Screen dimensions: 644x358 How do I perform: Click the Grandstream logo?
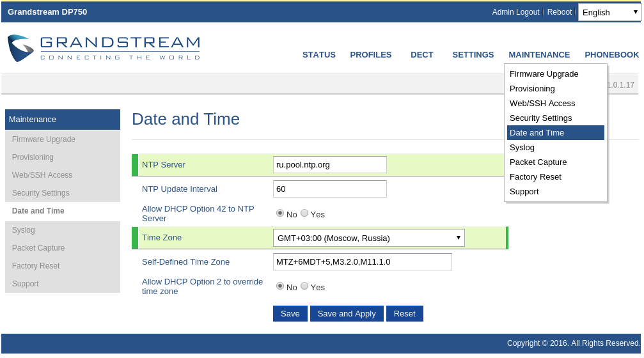[x=104, y=48]
